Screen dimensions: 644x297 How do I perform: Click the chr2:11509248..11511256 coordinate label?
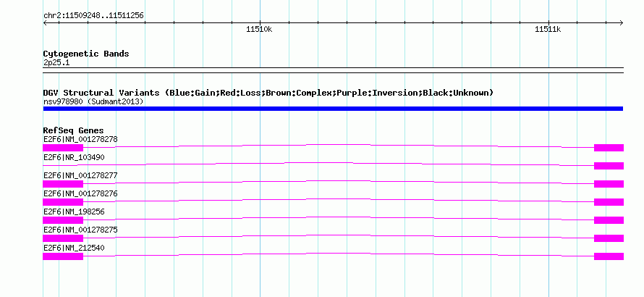pyautogui.click(x=93, y=16)
